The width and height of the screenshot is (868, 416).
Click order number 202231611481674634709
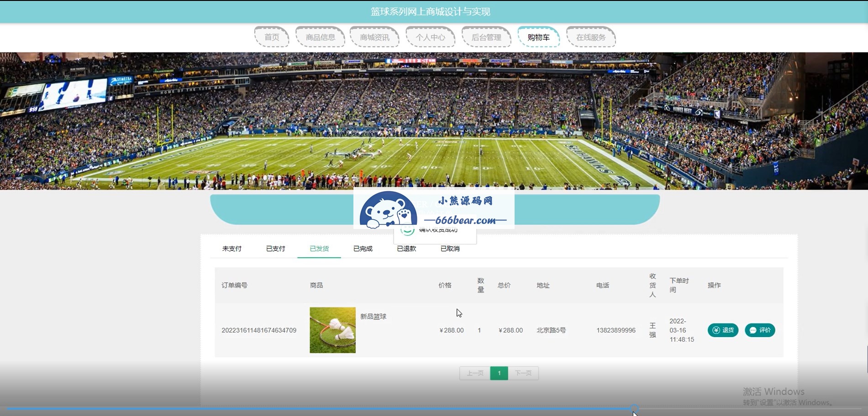coord(259,330)
